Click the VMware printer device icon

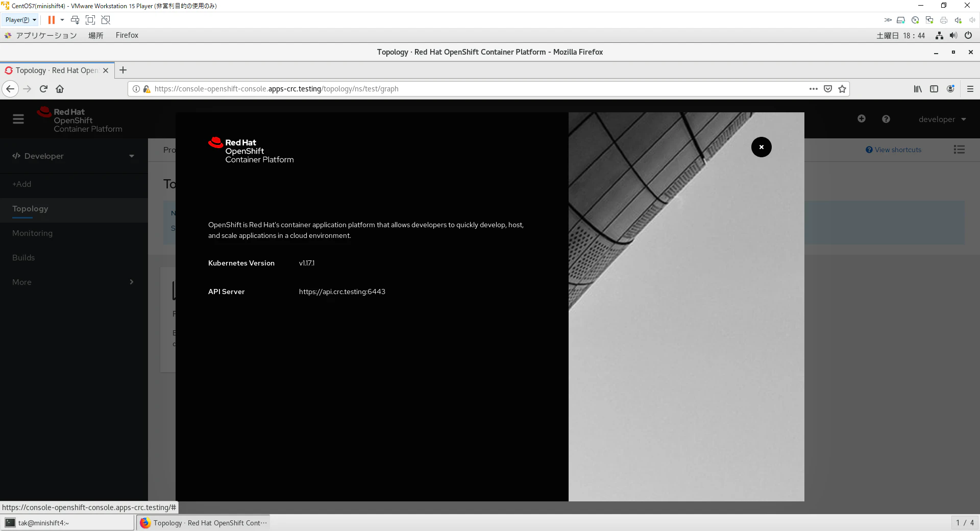coord(944,20)
